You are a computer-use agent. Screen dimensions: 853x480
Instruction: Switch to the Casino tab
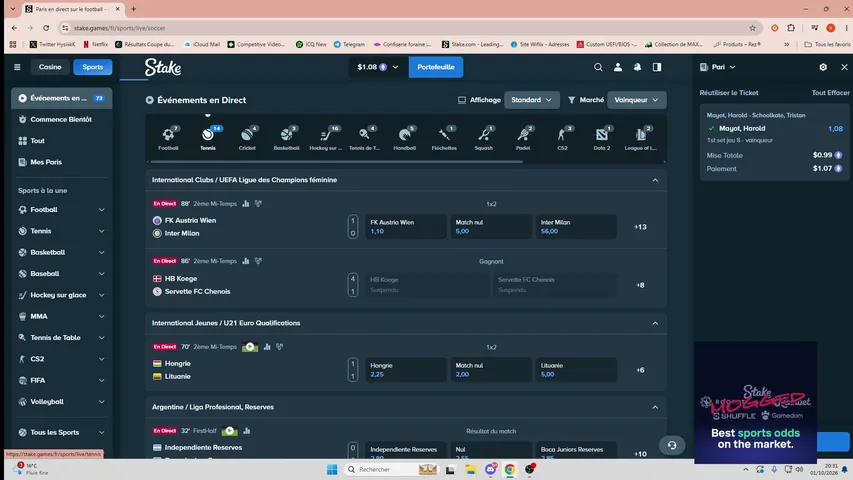pyautogui.click(x=50, y=67)
